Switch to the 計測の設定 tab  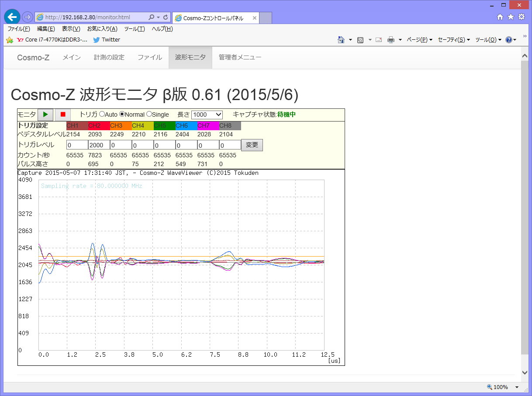(109, 57)
